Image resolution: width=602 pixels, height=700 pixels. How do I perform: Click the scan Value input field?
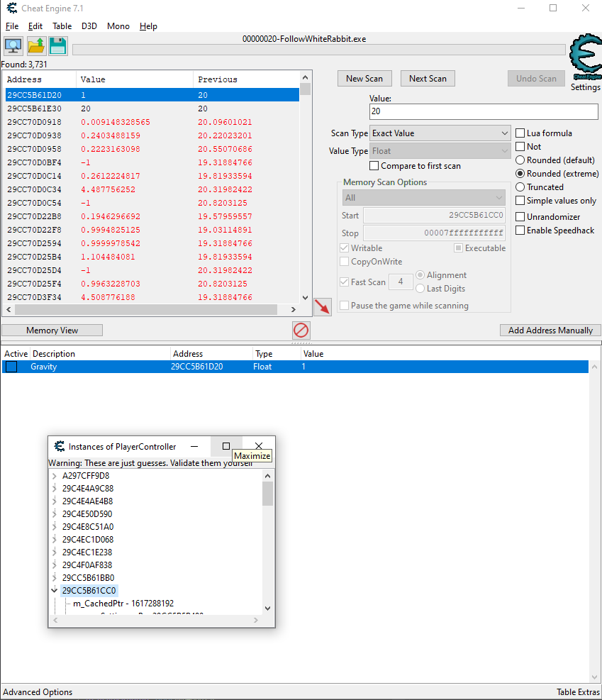pyautogui.click(x=484, y=111)
